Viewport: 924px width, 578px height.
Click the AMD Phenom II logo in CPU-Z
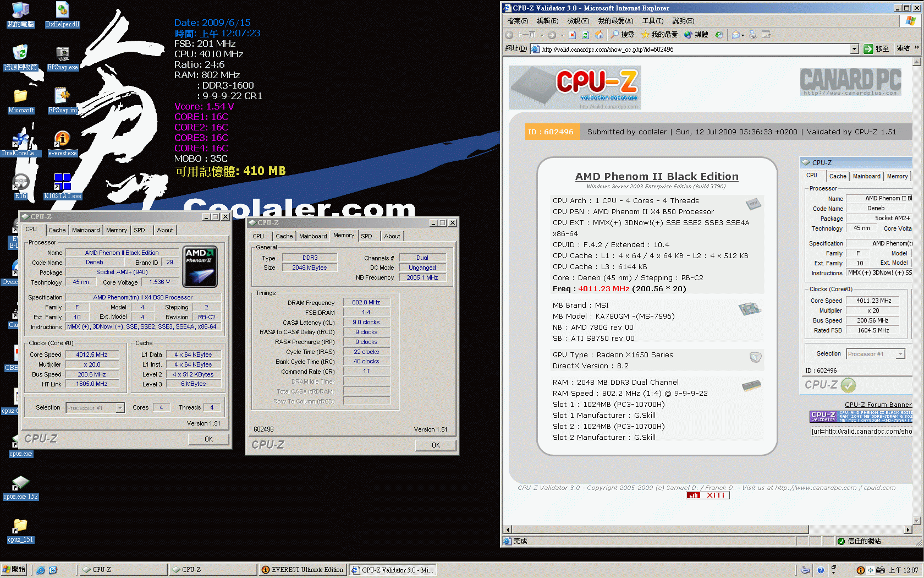200,267
